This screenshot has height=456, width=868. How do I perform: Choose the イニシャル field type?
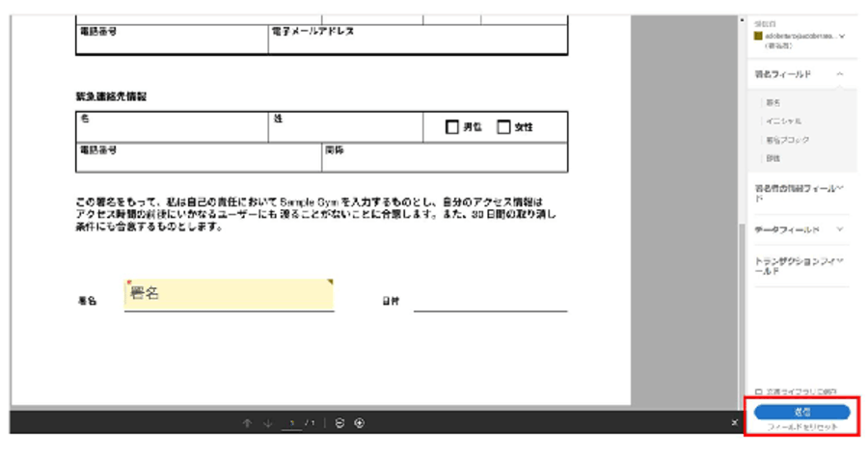click(783, 121)
